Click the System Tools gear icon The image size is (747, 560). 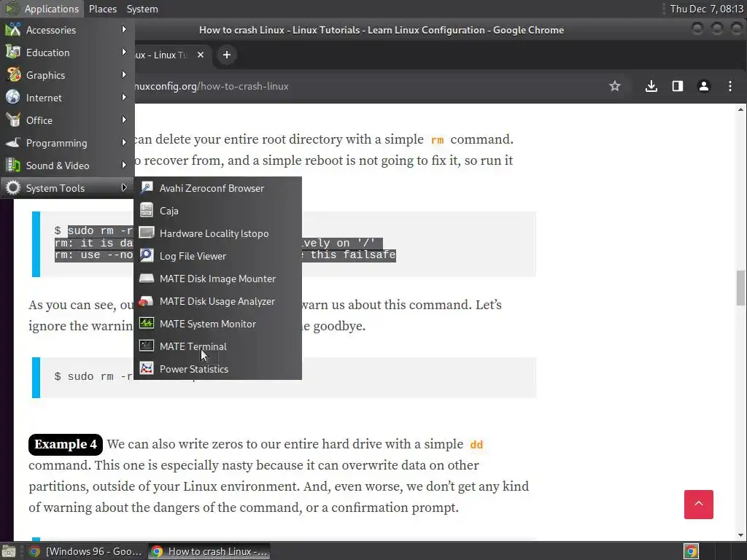coord(13,188)
